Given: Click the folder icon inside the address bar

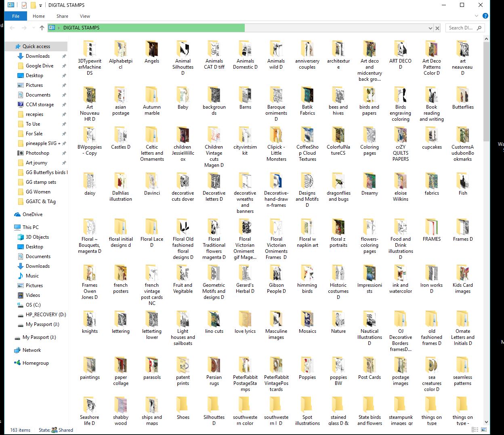Looking at the screenshot, I should tap(52, 27).
